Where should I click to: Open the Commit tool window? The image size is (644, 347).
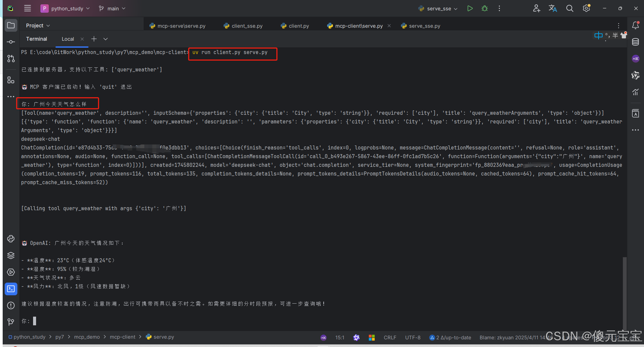(11, 42)
